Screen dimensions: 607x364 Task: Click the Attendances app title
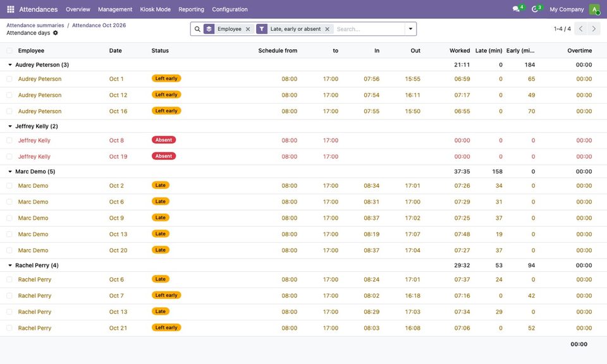click(39, 9)
